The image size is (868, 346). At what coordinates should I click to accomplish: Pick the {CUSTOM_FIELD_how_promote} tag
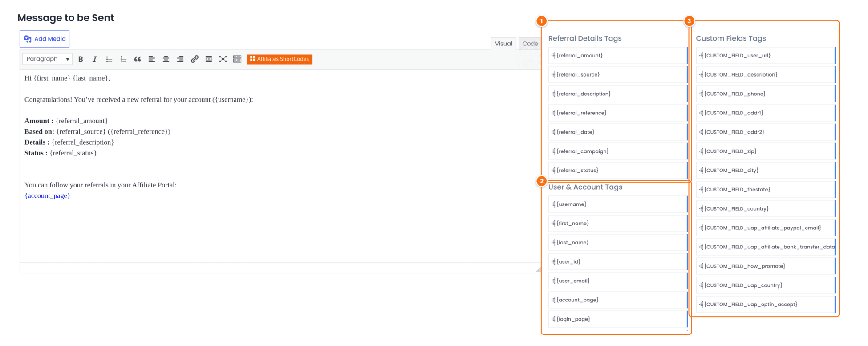point(766,266)
